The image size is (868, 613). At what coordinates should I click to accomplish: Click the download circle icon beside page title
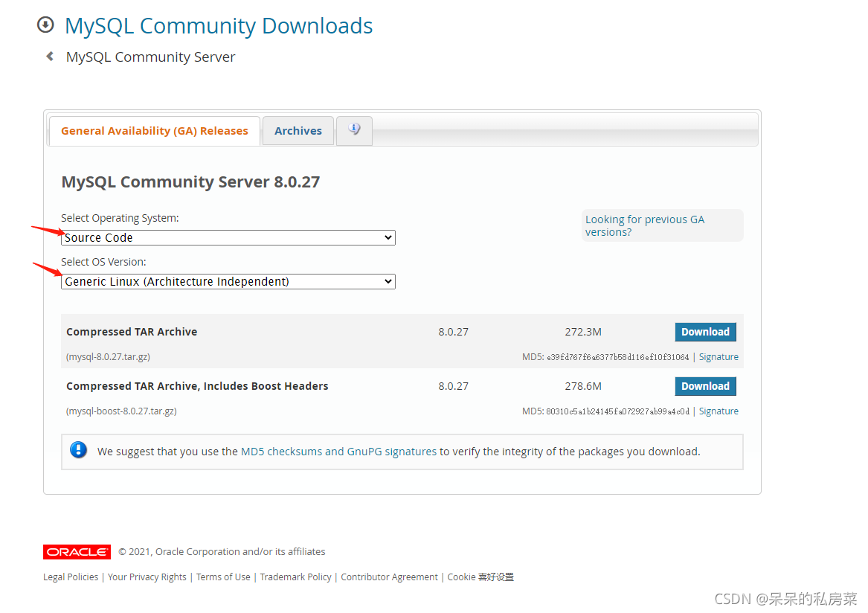click(45, 25)
